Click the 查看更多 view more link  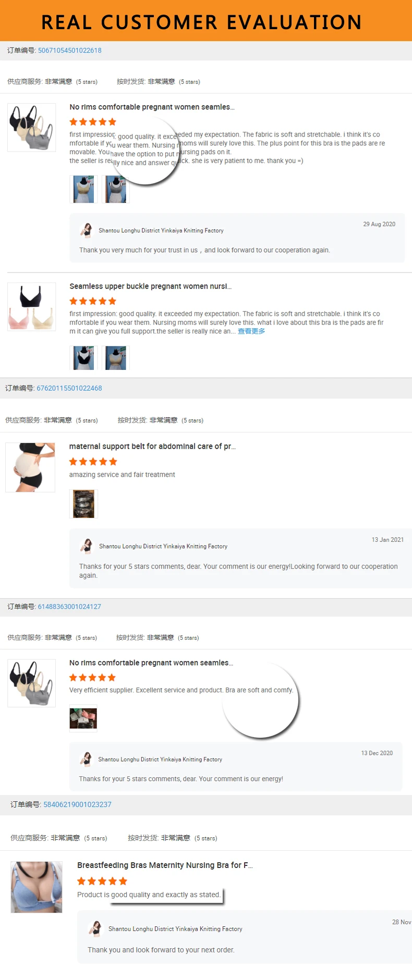click(251, 331)
